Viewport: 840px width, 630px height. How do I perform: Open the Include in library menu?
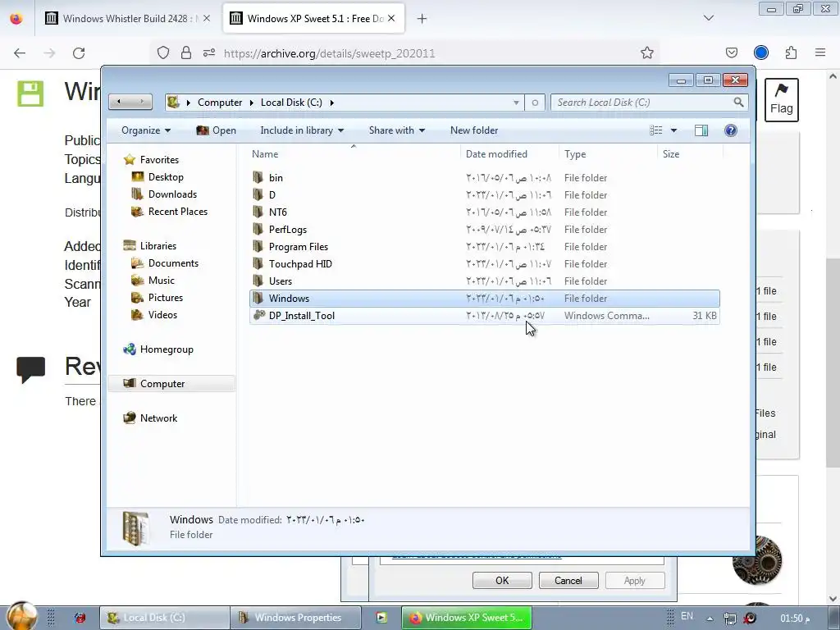302,130
